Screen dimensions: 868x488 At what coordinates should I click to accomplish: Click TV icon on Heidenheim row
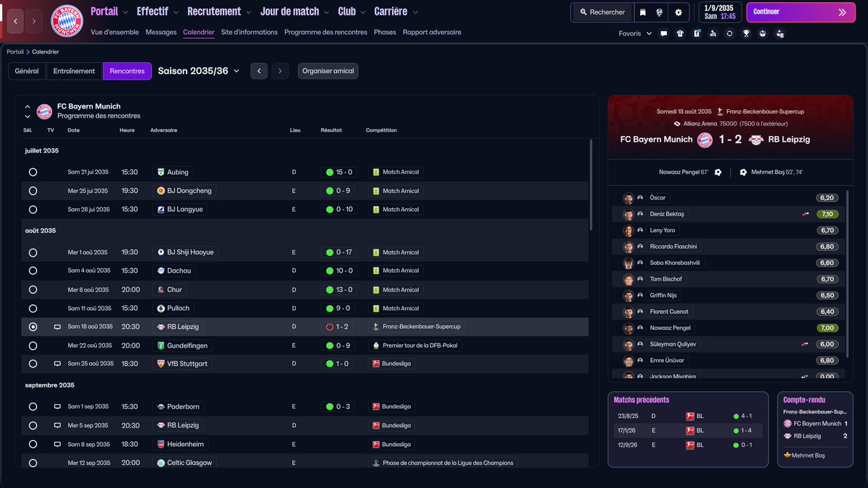tap(57, 445)
